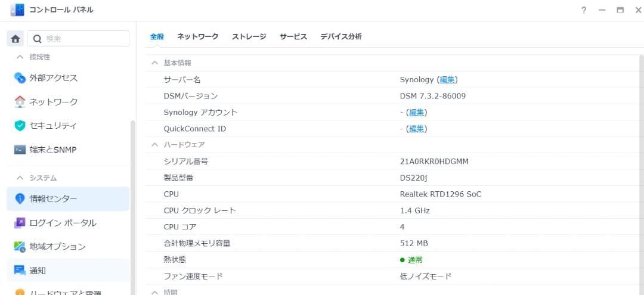This screenshot has width=644, height=295.
Task: Click the 熱状態 row label
Action: [175, 260]
